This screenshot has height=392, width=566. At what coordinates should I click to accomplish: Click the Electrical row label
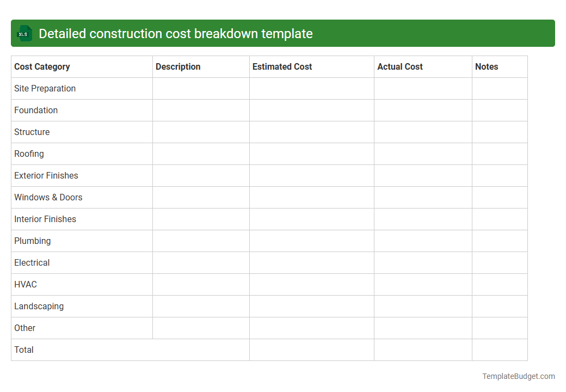(32, 262)
